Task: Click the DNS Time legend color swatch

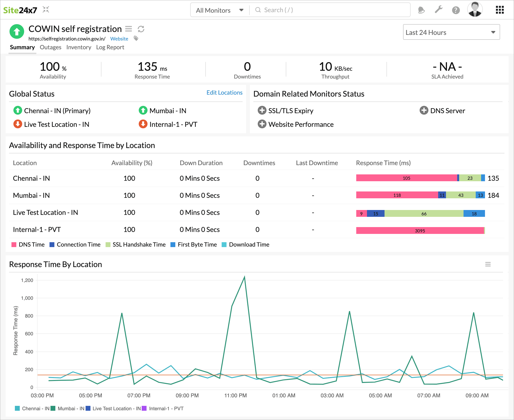Action: [14, 245]
